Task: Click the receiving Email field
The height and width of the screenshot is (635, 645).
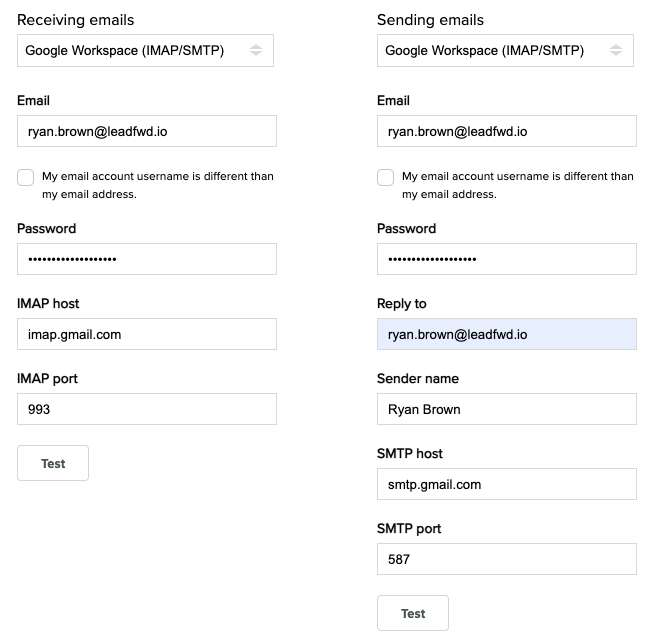Action: click(x=147, y=131)
